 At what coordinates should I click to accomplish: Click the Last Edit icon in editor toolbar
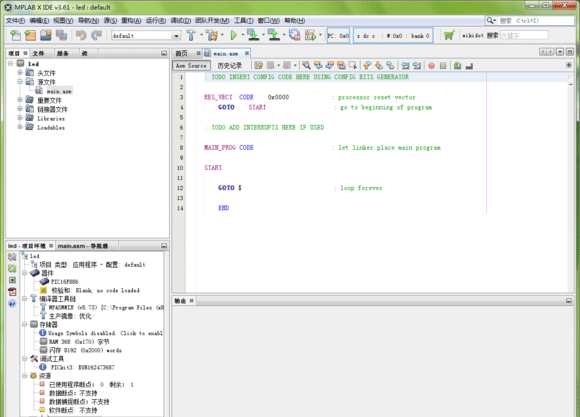tap(259, 65)
